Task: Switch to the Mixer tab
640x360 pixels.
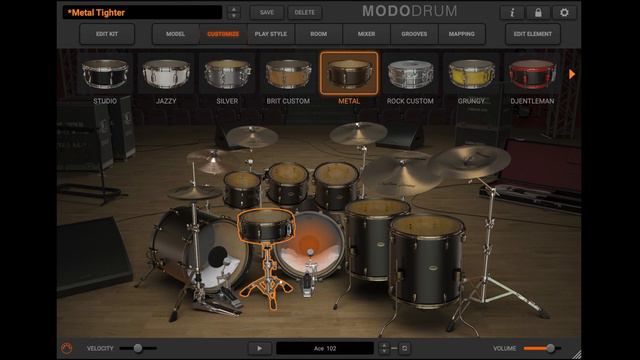Action: pyautogui.click(x=367, y=34)
